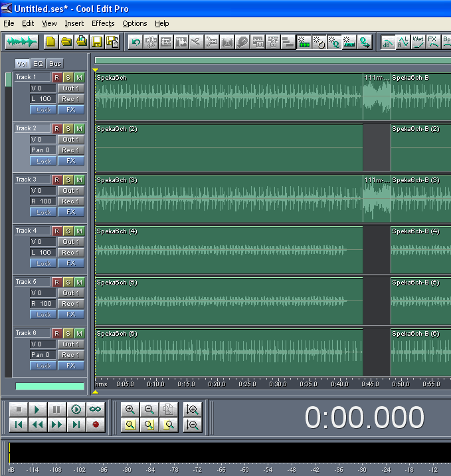Arm Track 1 for recording (R)
Viewport: 451px width, 476px height.
pos(56,78)
